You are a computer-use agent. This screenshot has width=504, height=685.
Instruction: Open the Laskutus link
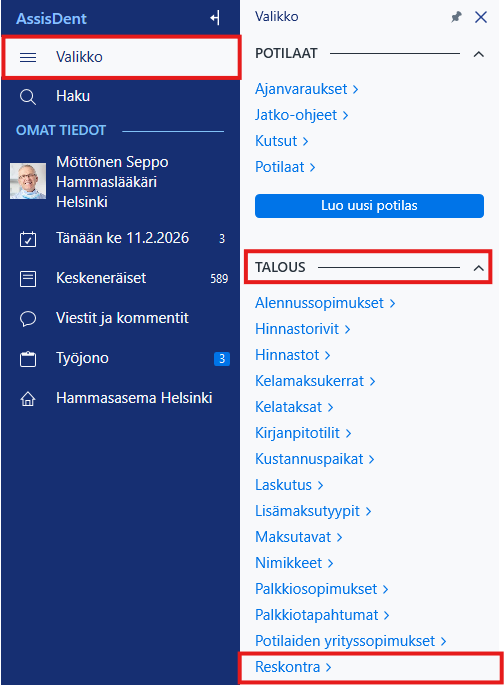[x=289, y=485]
